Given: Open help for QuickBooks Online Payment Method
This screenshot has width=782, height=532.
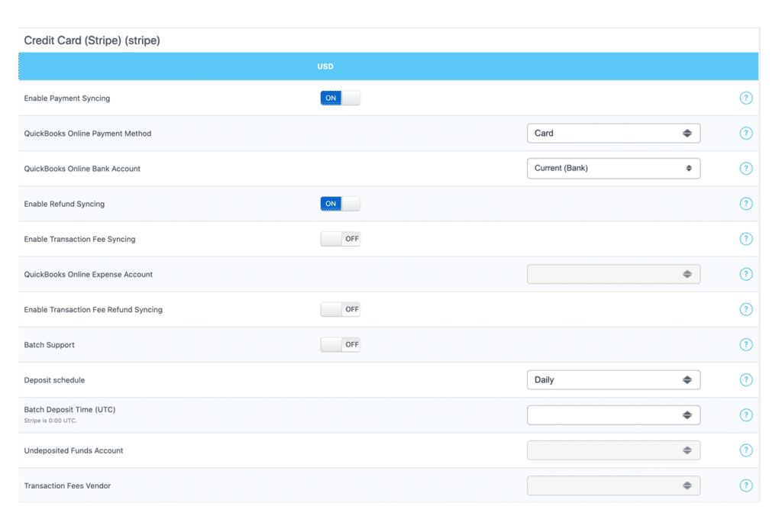Looking at the screenshot, I should tap(745, 133).
